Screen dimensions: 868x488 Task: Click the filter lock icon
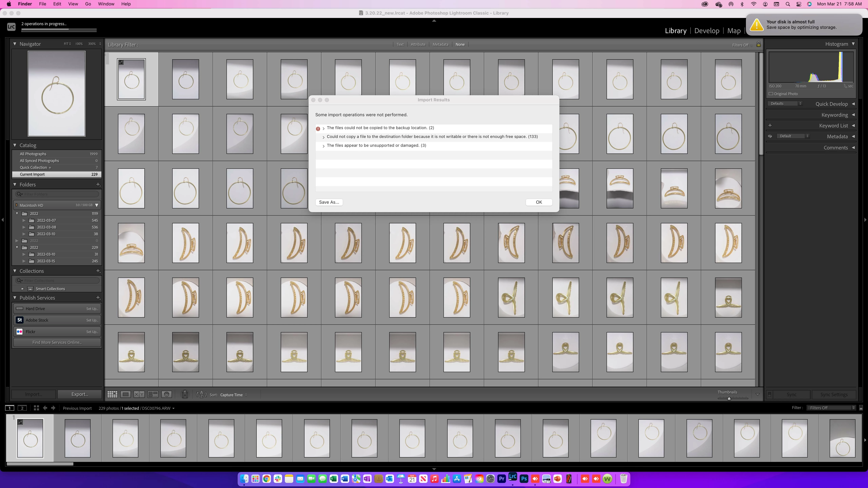(x=758, y=44)
